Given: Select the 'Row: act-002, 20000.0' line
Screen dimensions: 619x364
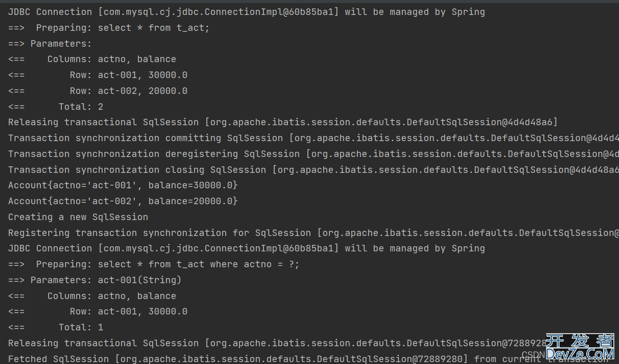Looking at the screenshot, I should pos(98,91).
